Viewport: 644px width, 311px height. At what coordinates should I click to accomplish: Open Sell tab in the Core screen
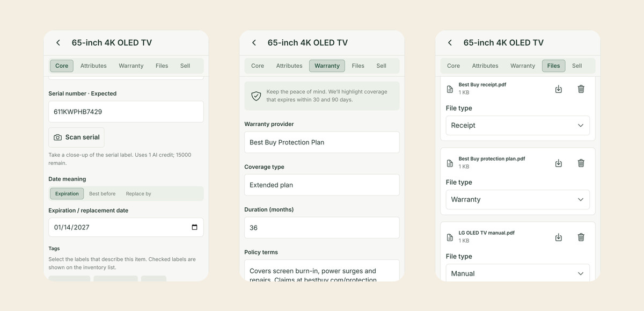pyautogui.click(x=185, y=66)
